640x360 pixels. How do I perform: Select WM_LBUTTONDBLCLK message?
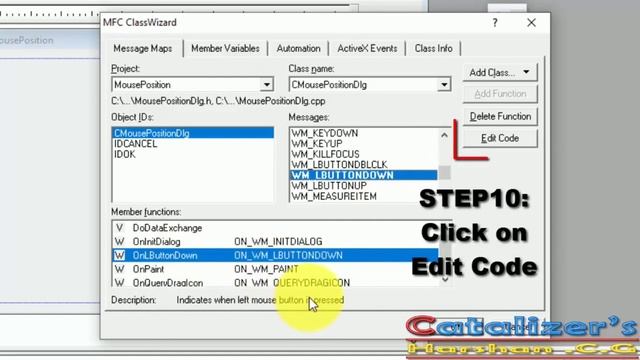coord(364,164)
